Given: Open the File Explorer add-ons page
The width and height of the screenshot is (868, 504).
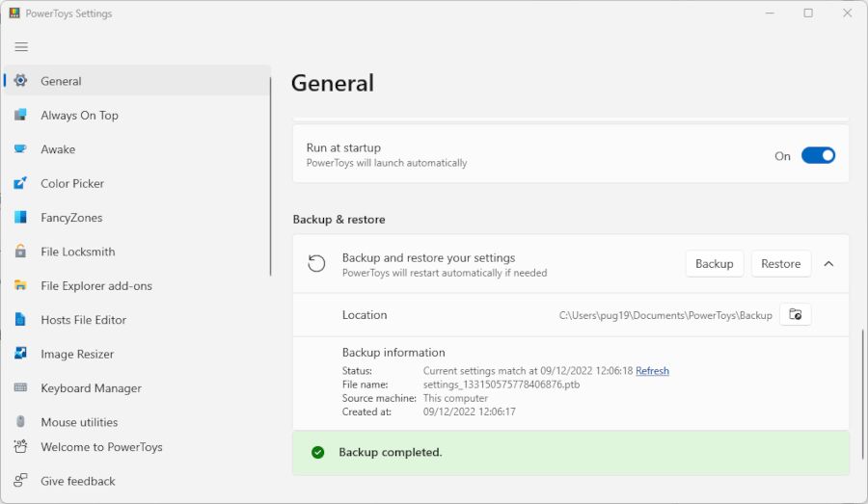Looking at the screenshot, I should (x=95, y=286).
